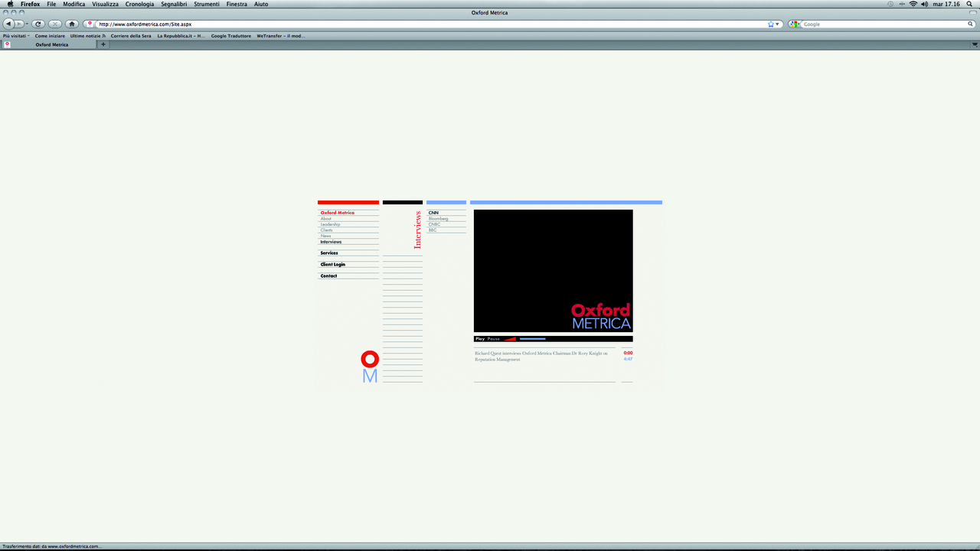Click the browser Forward arrow button
Screen dimensions: 980x551
pyautogui.click(x=19, y=24)
